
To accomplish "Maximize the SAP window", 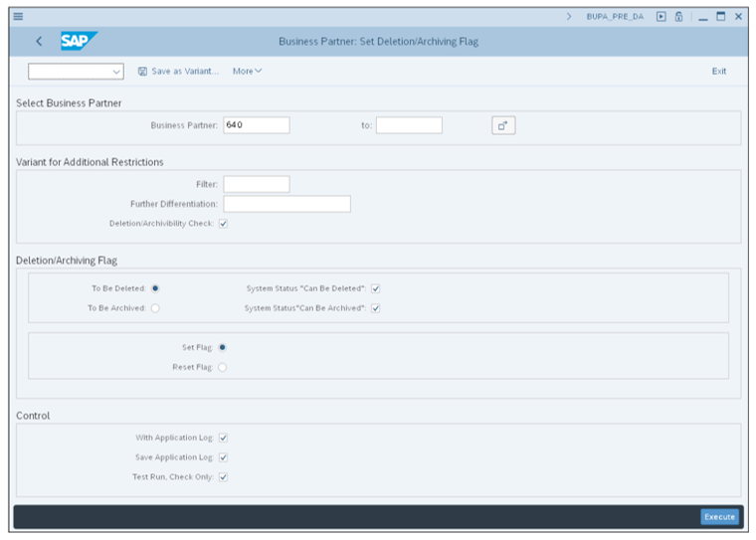I will [721, 16].
